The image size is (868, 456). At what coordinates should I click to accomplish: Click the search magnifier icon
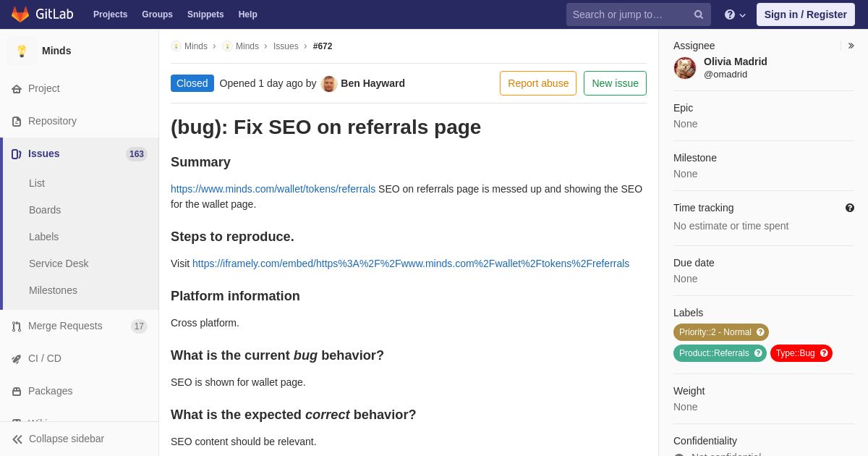(699, 14)
